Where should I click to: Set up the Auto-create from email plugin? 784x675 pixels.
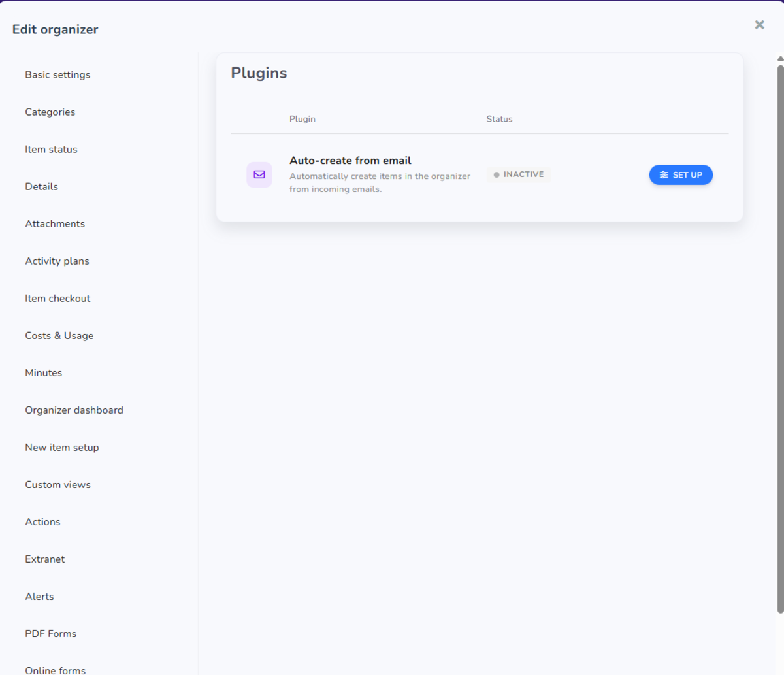click(681, 174)
